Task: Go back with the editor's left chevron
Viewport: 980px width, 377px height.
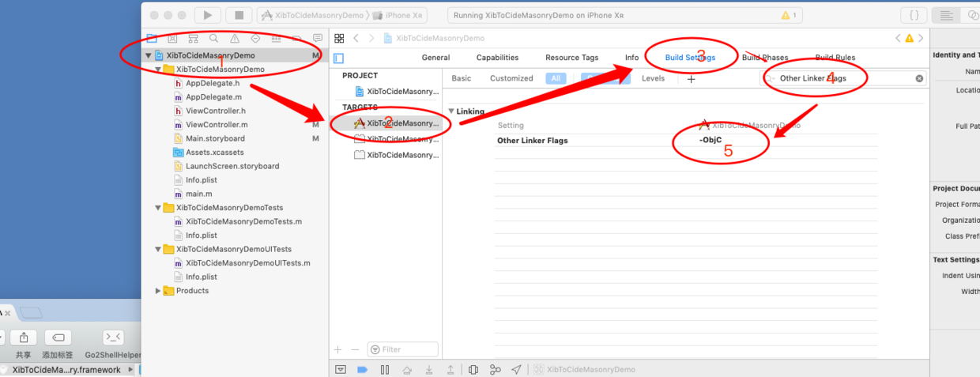Action: point(356,38)
